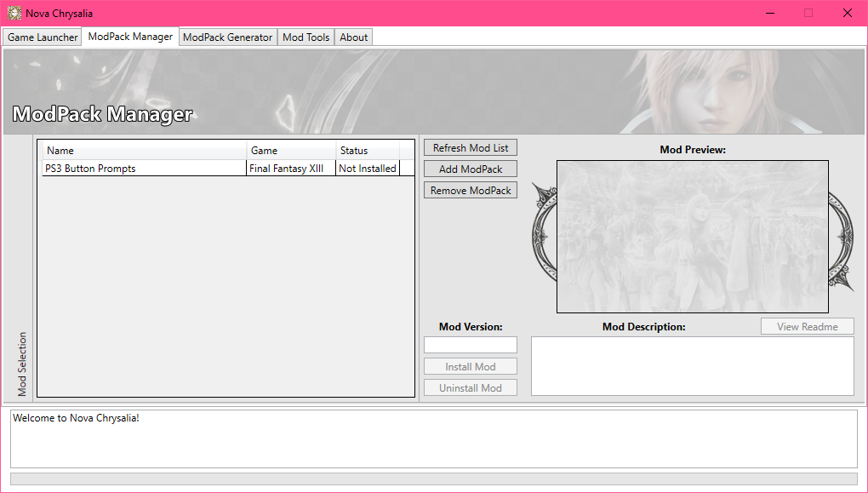
Task: Click the Not Installed status cell
Action: 368,169
